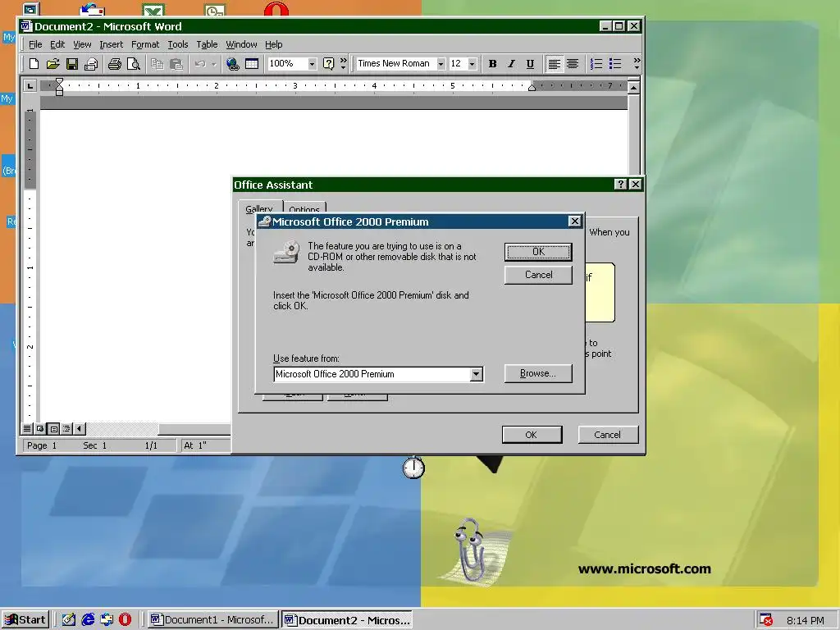Image resolution: width=840 pixels, height=630 pixels.
Task: Switch to Normal View button at bottom left
Action: [27, 428]
